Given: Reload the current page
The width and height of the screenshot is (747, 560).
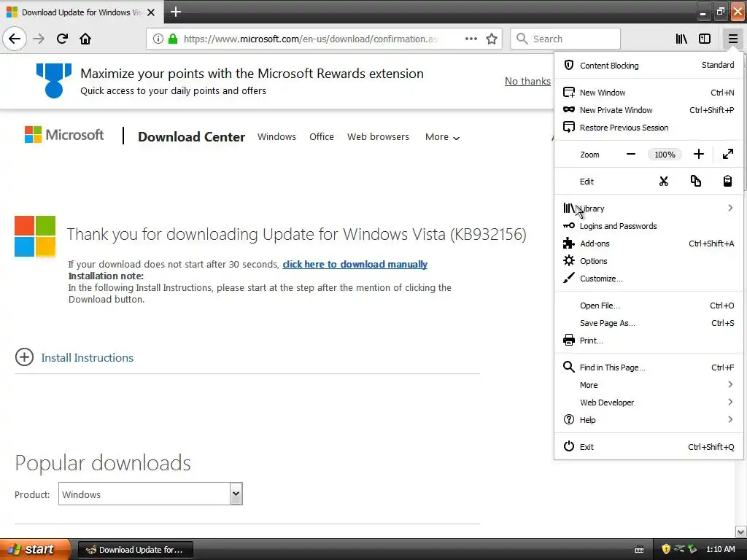Looking at the screenshot, I should coord(62,39).
